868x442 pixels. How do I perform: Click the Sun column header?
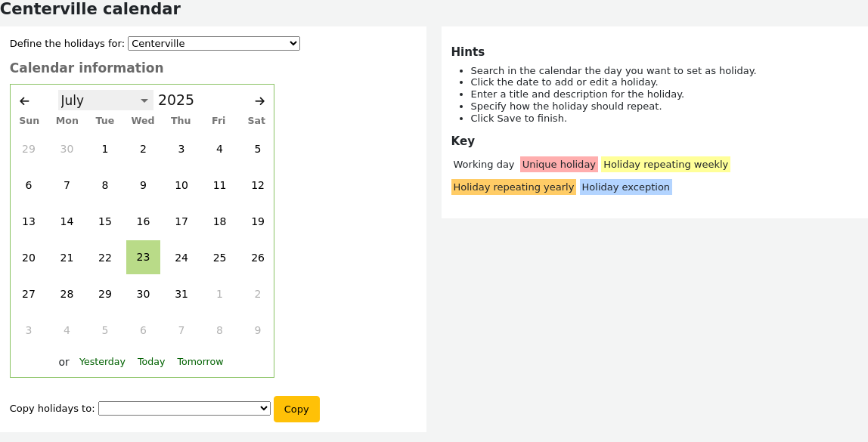pos(29,120)
